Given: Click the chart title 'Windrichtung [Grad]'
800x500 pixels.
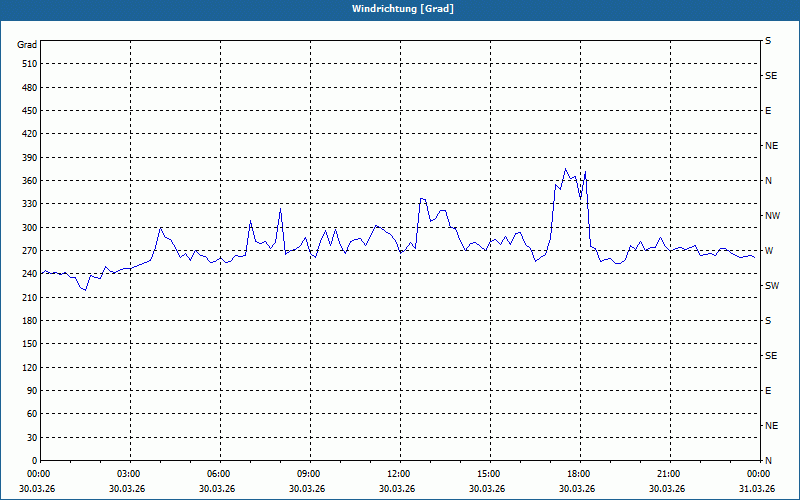Looking at the screenshot, I should pos(403,9).
